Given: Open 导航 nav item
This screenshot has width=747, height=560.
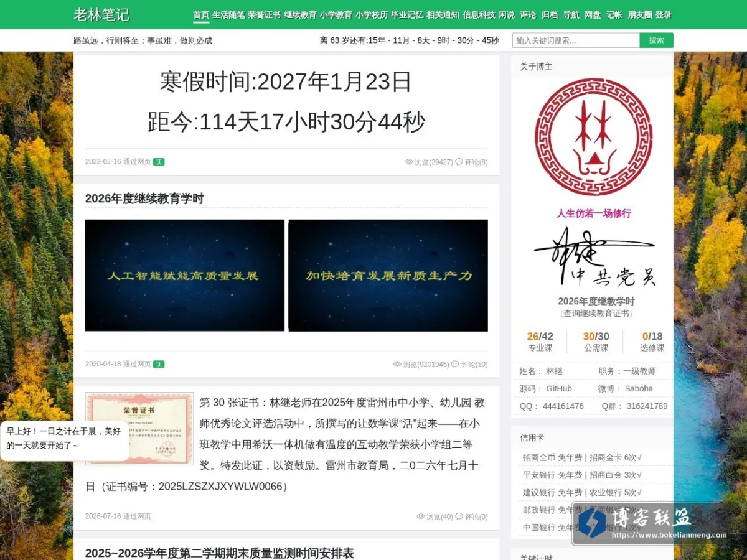Looking at the screenshot, I should pos(571,15).
